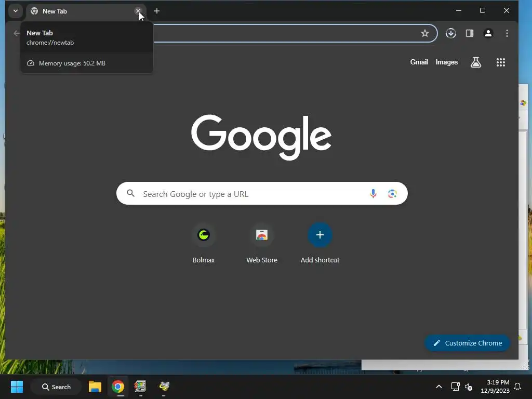Click the muted volume tray icon
Screen dimensions: 532x399
click(x=469, y=387)
